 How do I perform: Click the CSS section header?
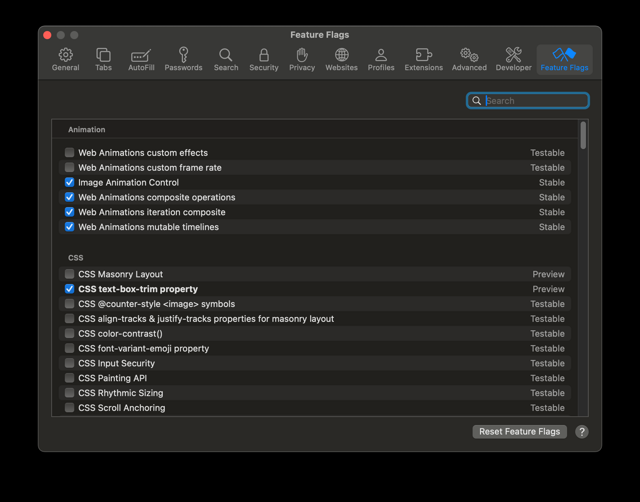76,258
